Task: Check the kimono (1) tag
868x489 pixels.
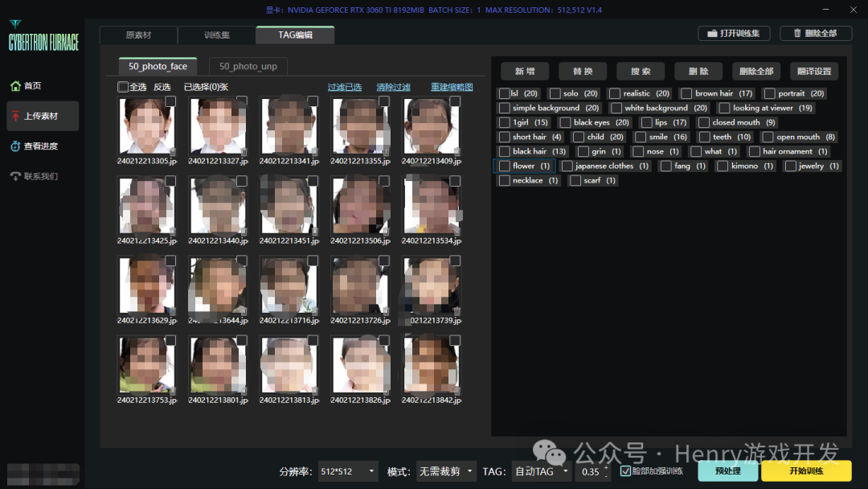Action: (723, 166)
